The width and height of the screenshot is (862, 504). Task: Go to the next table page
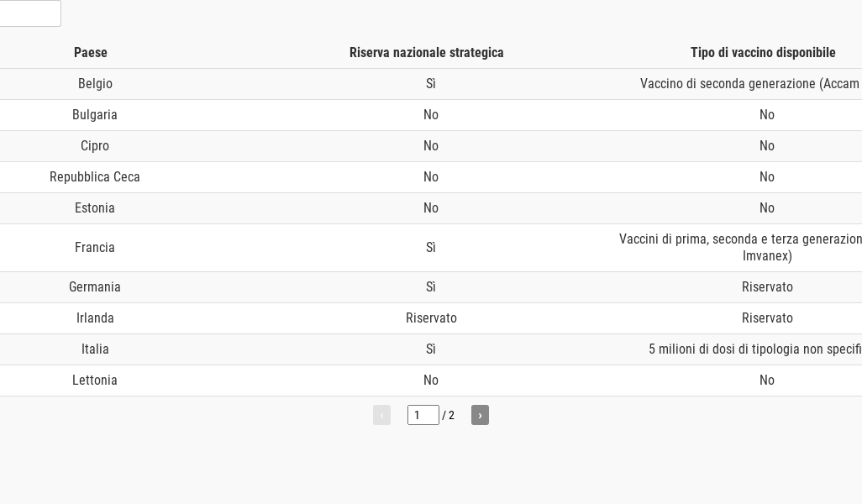pos(480,415)
